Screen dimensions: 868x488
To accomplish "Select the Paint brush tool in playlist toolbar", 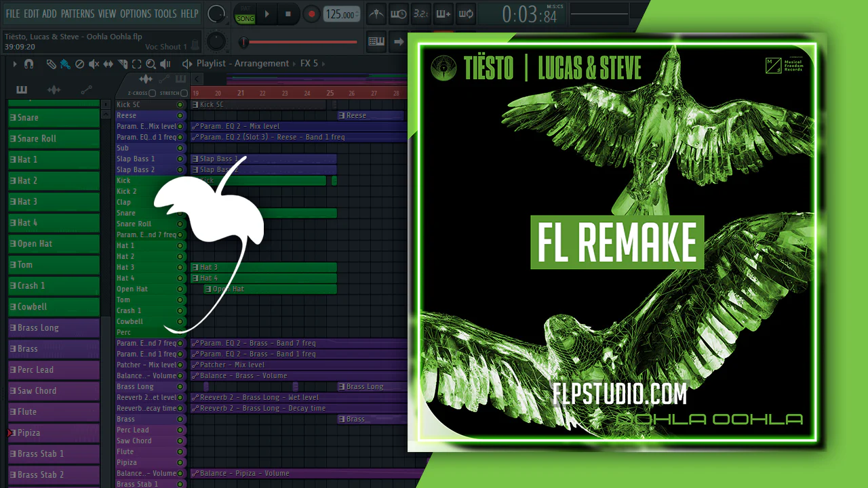I will point(65,64).
